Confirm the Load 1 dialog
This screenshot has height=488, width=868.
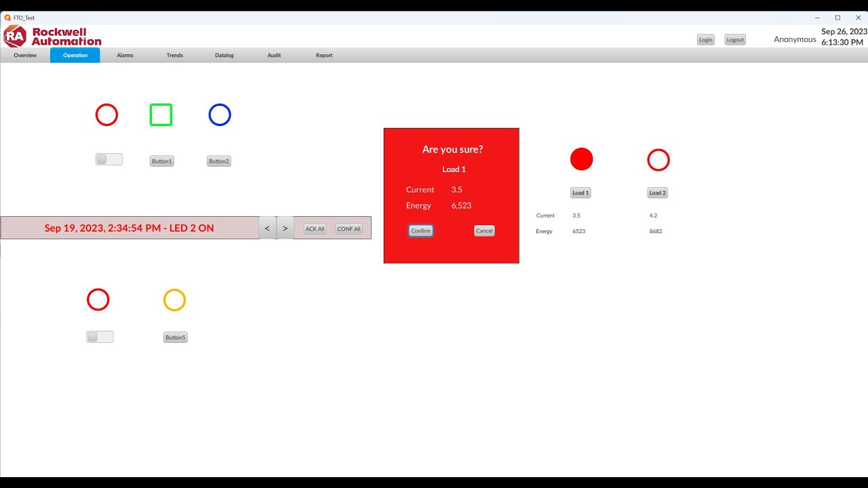(421, 230)
